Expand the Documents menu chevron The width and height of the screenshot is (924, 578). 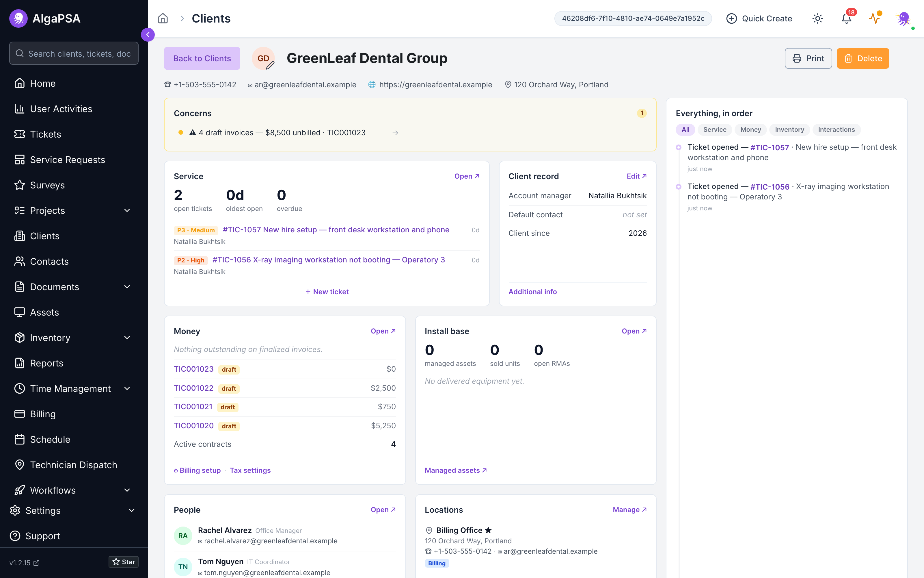(127, 287)
